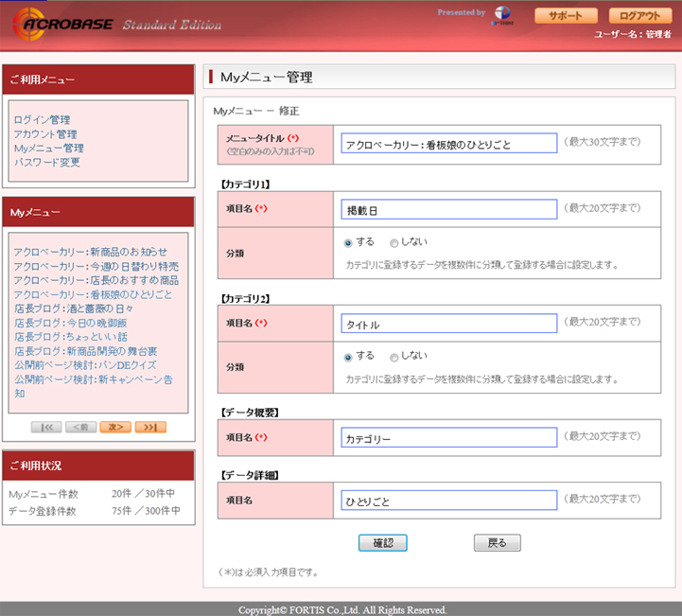Click the ログアウト button
This screenshot has height=616, width=682.
(639, 16)
